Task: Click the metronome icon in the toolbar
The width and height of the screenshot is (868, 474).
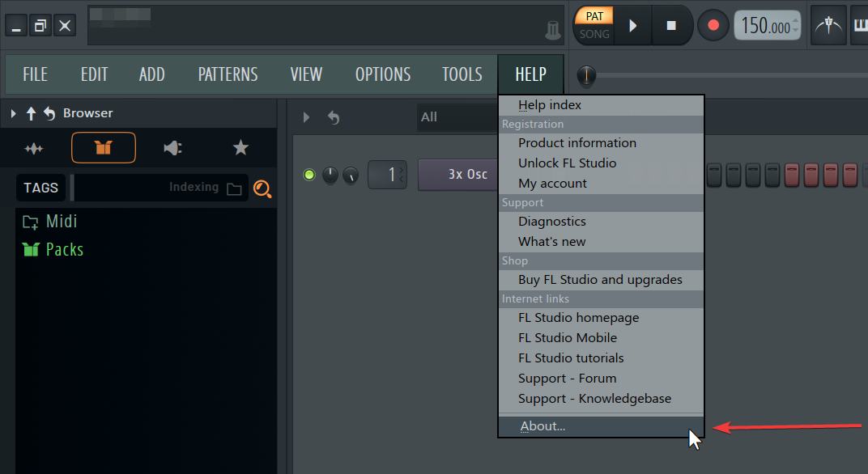Action: pyautogui.click(x=828, y=25)
